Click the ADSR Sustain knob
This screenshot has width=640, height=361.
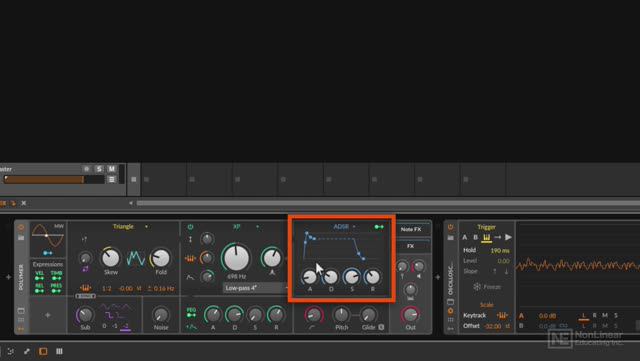(351, 277)
